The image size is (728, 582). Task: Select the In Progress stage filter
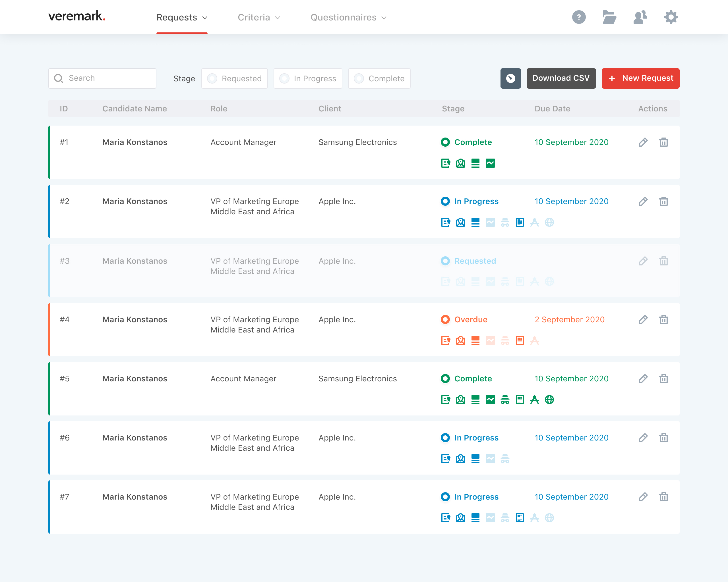tap(308, 79)
